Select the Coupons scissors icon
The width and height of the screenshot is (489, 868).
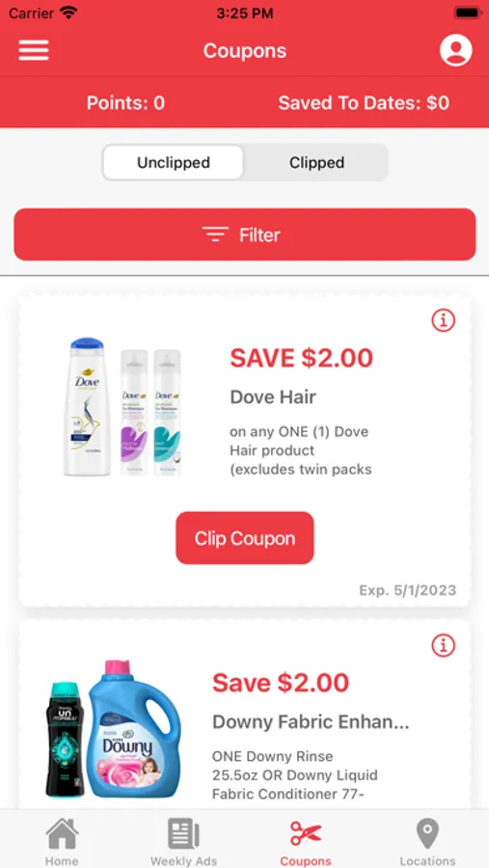(x=306, y=833)
